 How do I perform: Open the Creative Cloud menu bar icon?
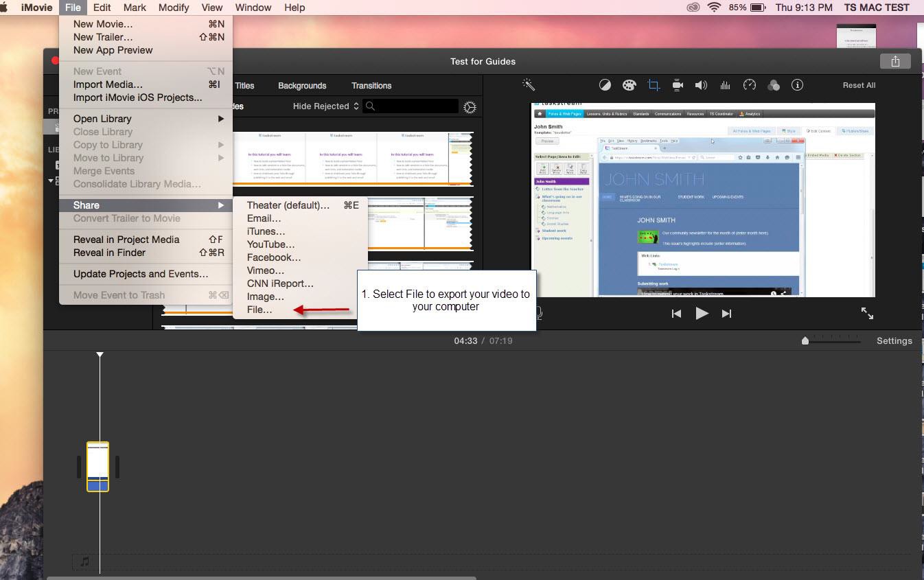693,8
